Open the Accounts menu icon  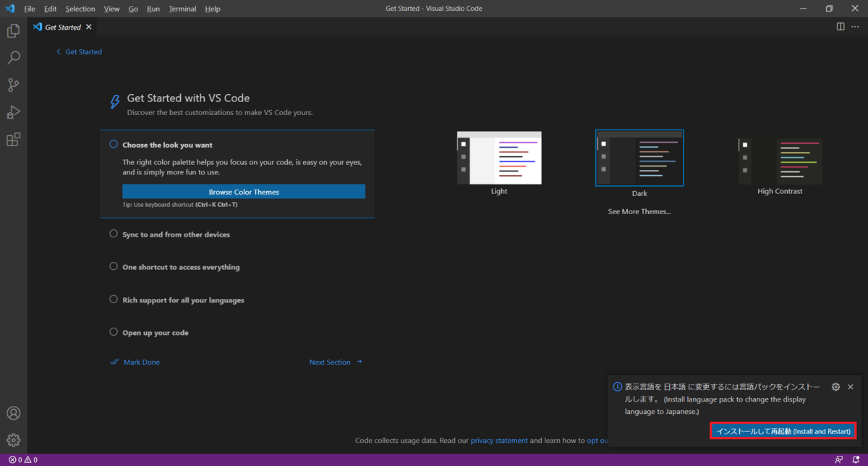13,413
